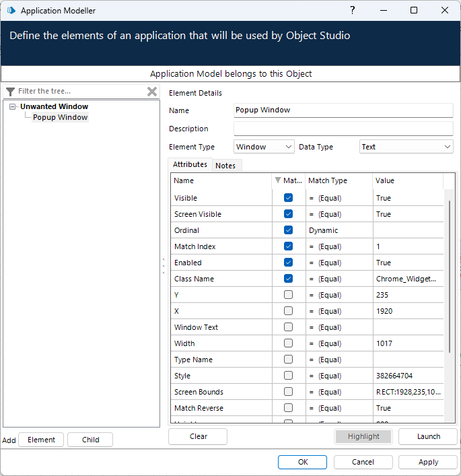Enable the Window Text match checkbox
Image resolution: width=461 pixels, height=476 pixels.
click(288, 327)
